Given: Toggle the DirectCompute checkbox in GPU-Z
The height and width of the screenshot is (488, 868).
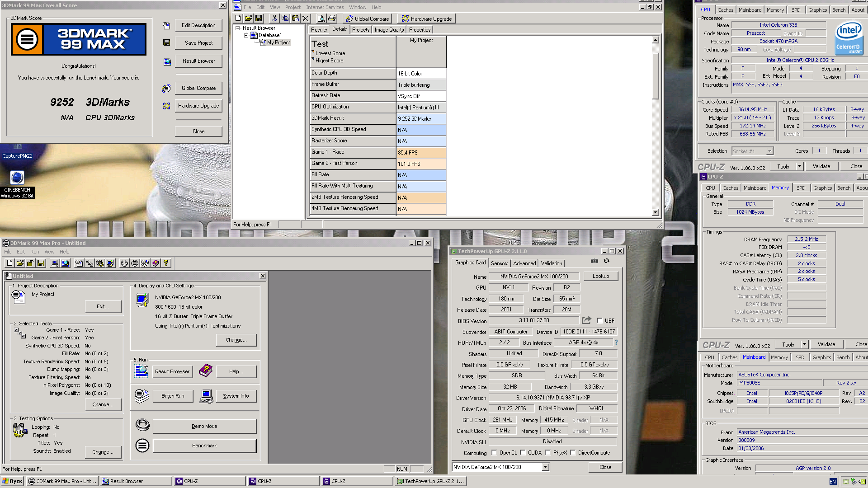Looking at the screenshot, I should coord(573,452).
